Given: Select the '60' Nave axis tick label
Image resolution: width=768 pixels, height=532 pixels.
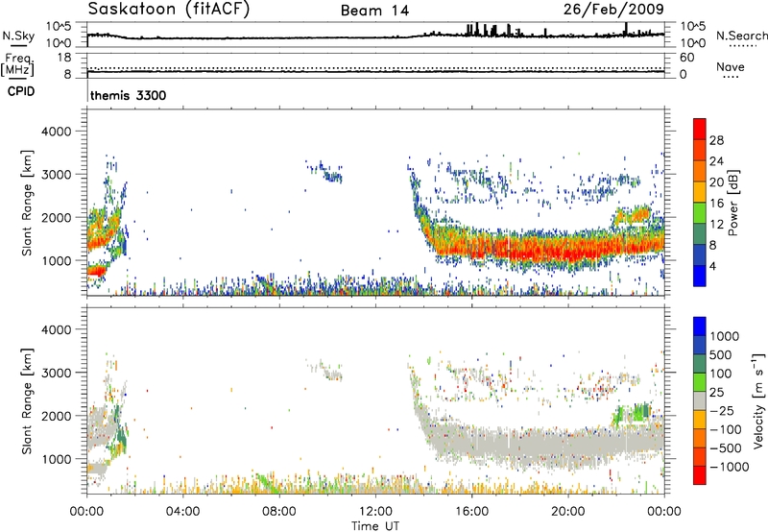Looking at the screenshot, I should pos(686,58).
